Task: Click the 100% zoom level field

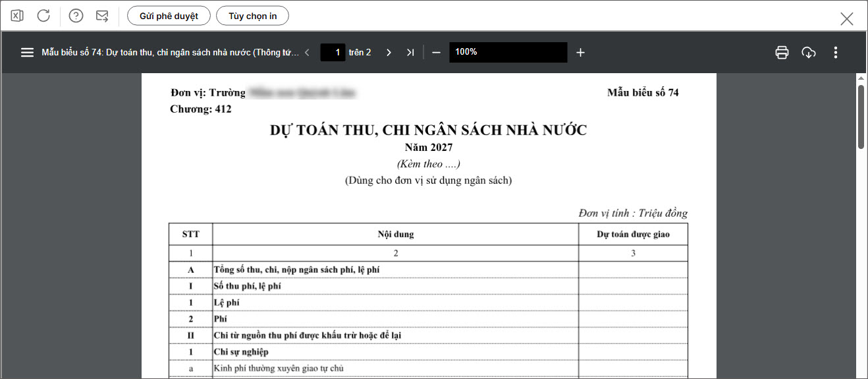Action: (507, 52)
